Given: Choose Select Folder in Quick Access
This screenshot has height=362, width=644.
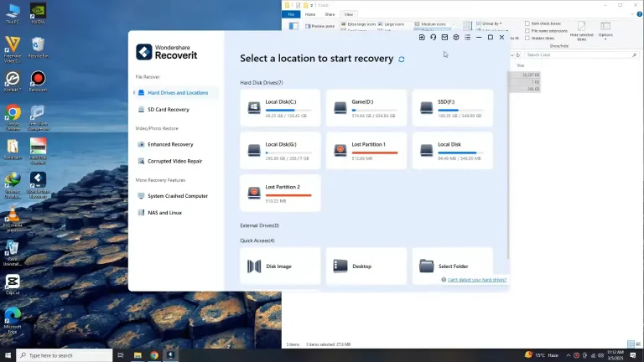Looking at the screenshot, I should (x=453, y=266).
